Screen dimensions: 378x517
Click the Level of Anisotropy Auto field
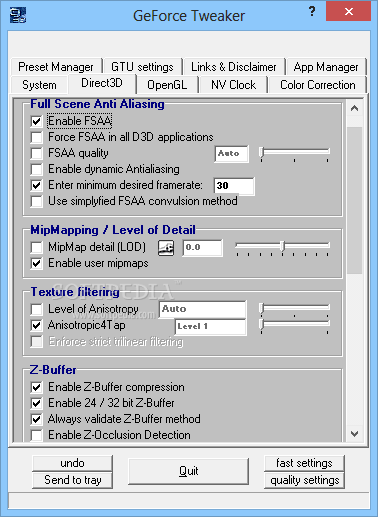pyautogui.click(x=203, y=309)
